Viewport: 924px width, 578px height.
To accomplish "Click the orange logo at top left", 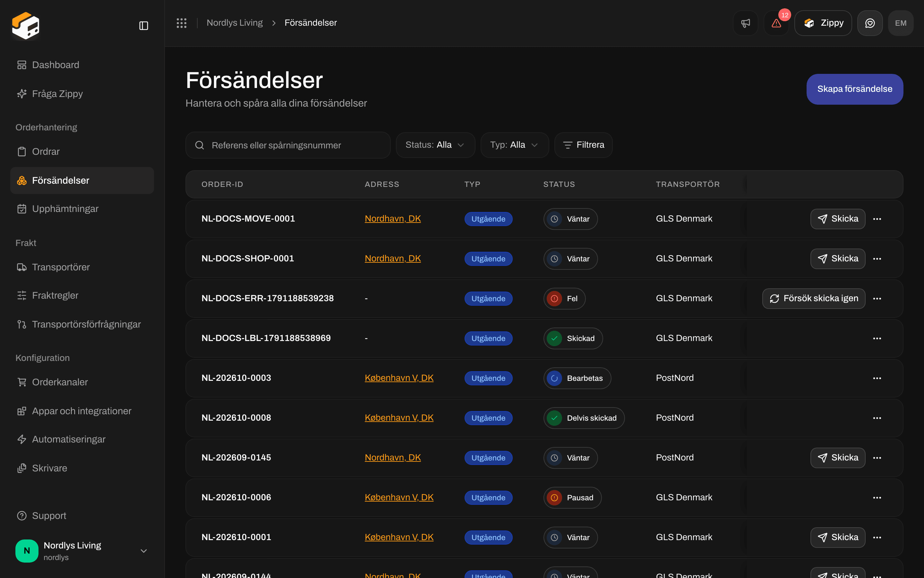I will pyautogui.click(x=26, y=26).
